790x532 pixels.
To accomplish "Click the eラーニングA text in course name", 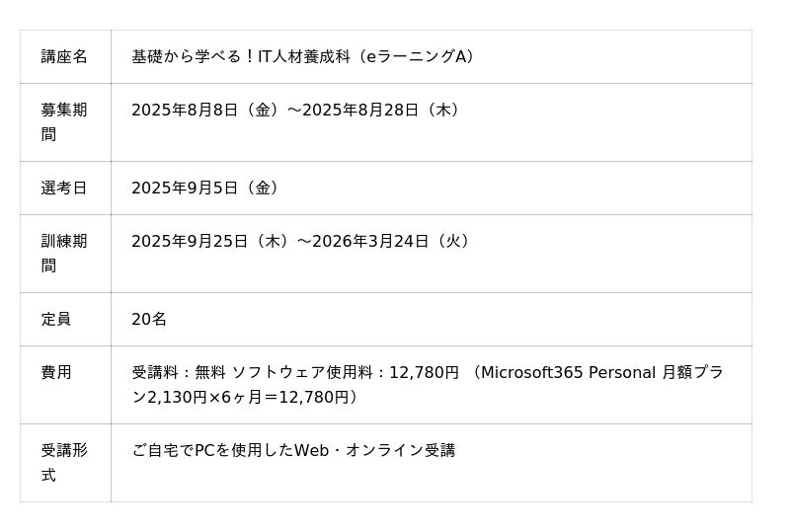I will (x=417, y=57).
